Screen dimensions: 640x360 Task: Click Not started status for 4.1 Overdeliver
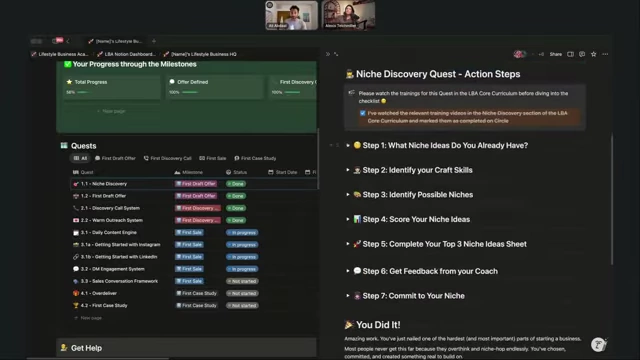pos(242,293)
